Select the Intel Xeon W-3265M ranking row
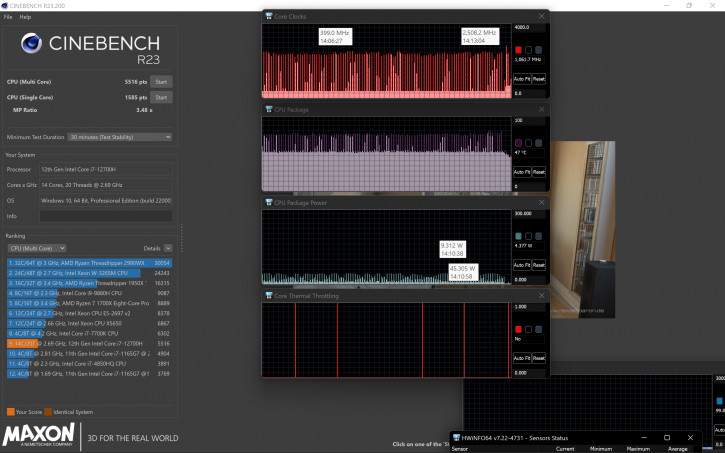Viewport: 725px width, 453px height. coord(89,273)
